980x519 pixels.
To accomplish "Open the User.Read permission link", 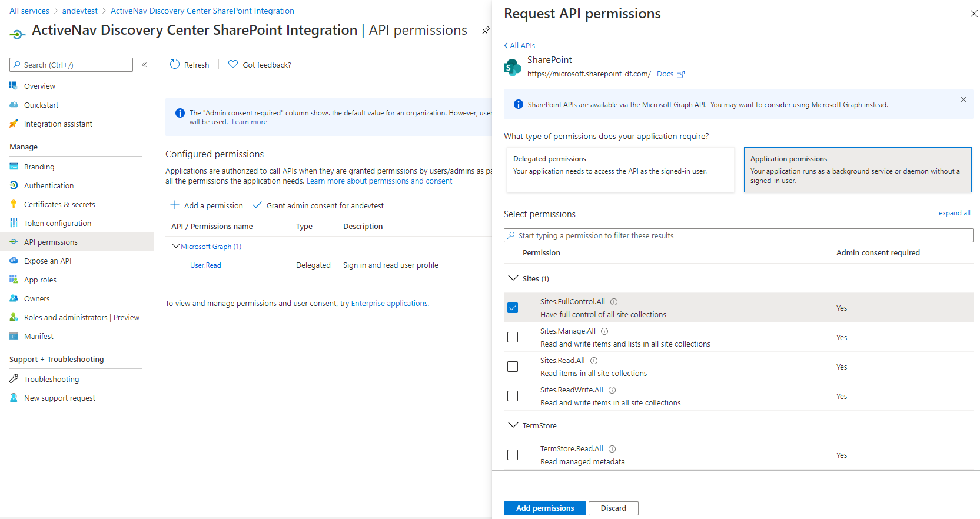I will (205, 265).
